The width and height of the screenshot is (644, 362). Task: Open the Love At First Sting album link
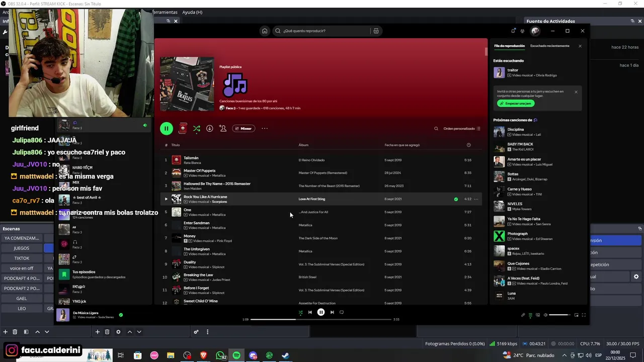click(312, 199)
